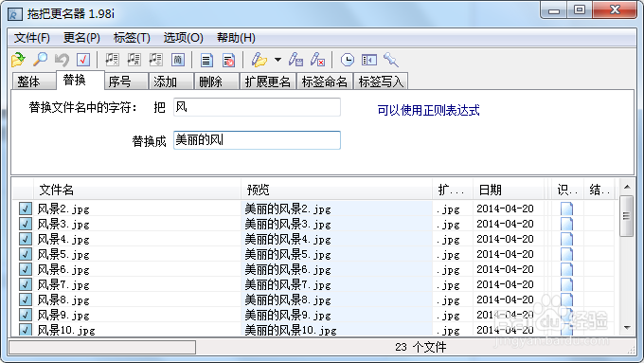
Task: Click the document icon with red circle
Action: pos(228,60)
